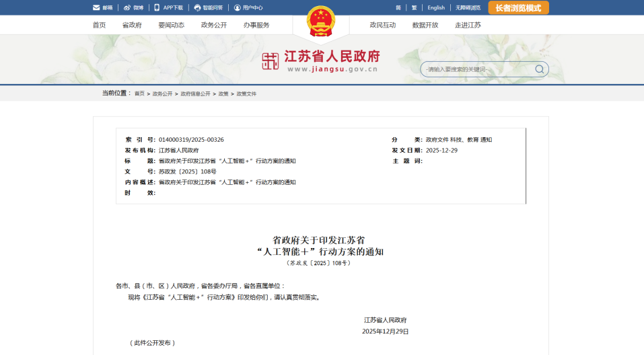
Task: Click 政府信息公开 in the breadcrumb
Action: [x=195, y=93]
